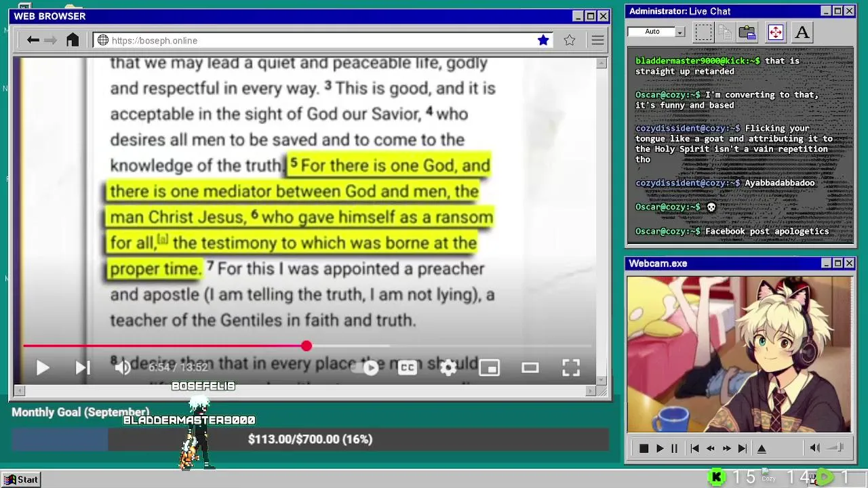Toggle closed captions CC button
The height and width of the screenshot is (488, 868).
click(407, 368)
